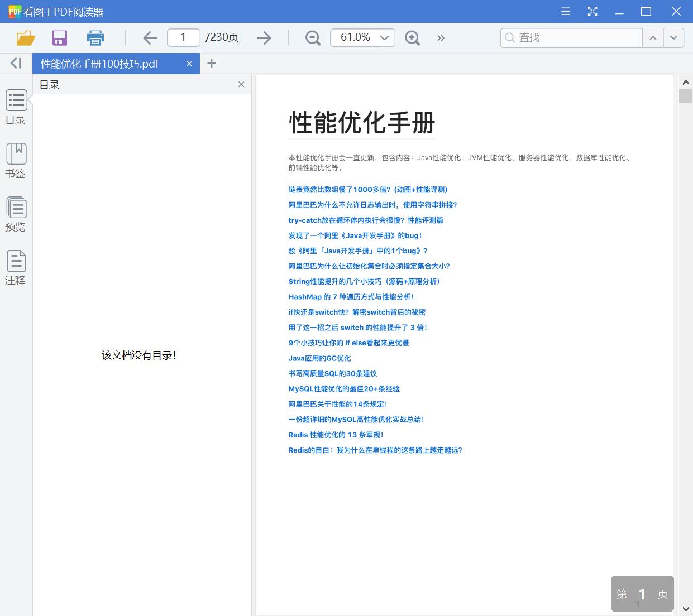This screenshot has height=616, width=693.
Task: Zoom out with the minus magnifier
Action: point(313,38)
